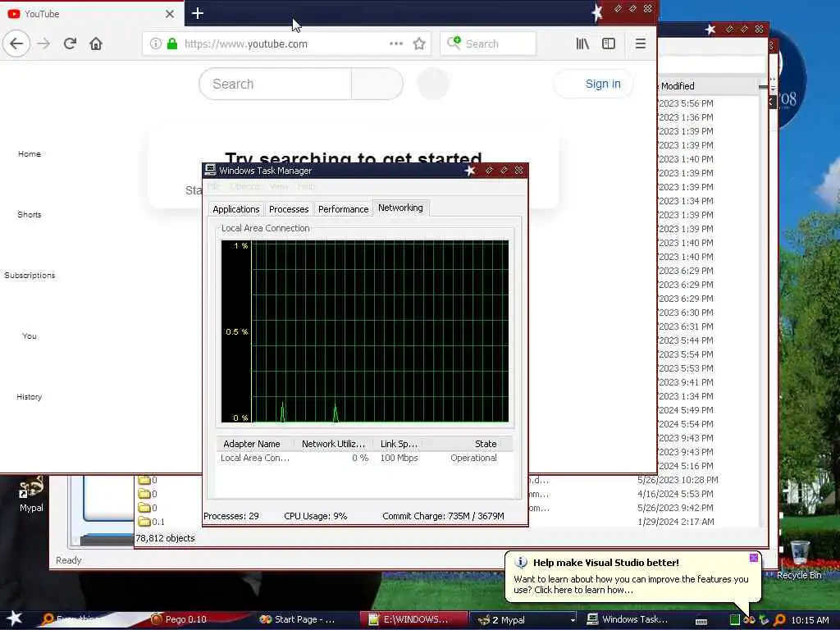Click the star button on Task Manager title bar

470,171
